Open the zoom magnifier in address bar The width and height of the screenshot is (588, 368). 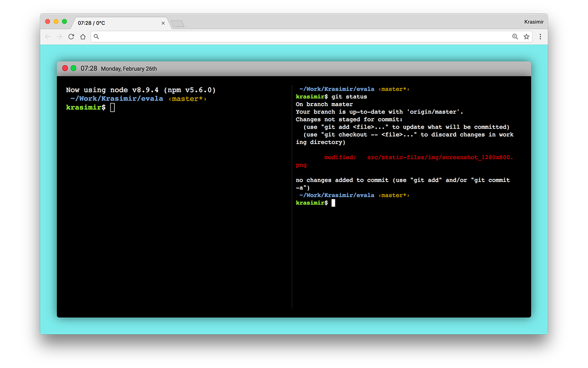pos(515,37)
